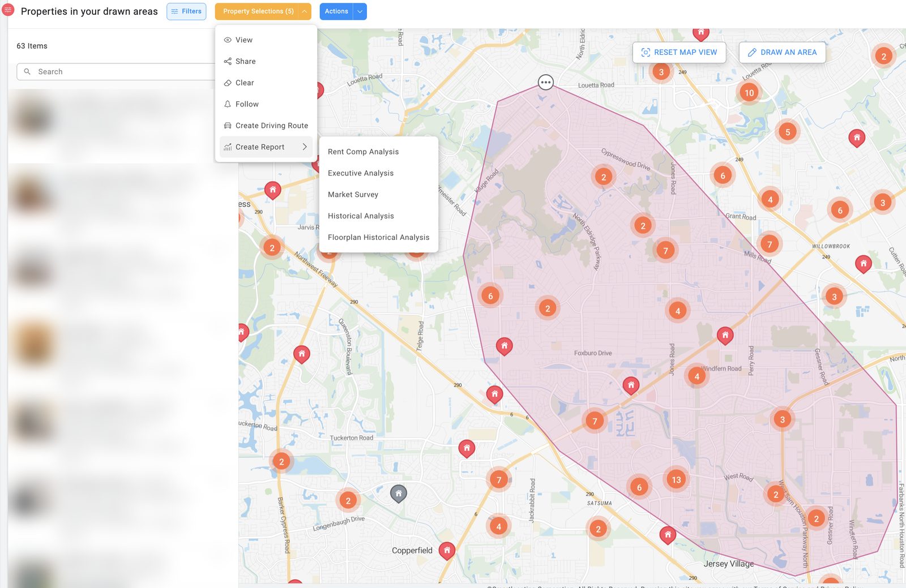This screenshot has height=588, width=906.
Task: Select View from the selections menu
Action: click(x=266, y=40)
